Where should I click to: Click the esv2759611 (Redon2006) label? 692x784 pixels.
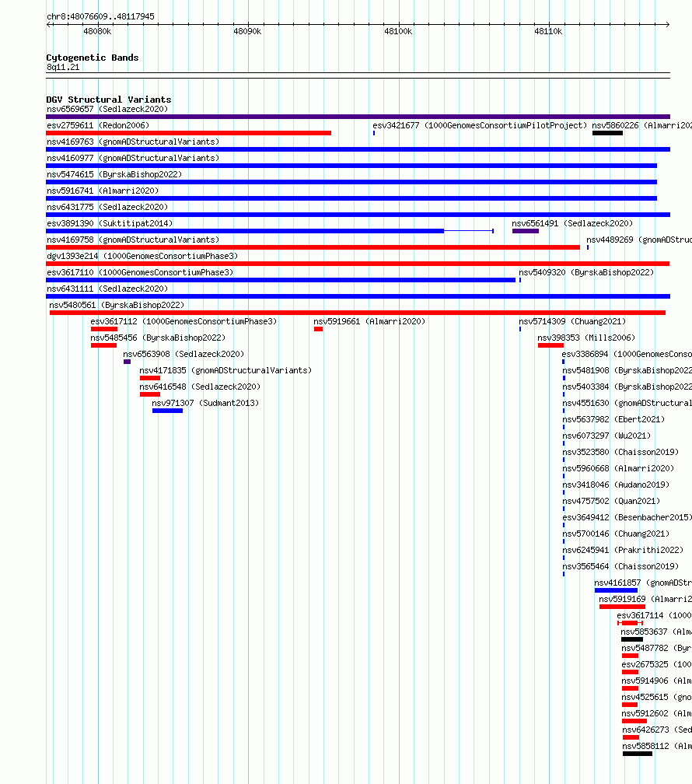98,125
